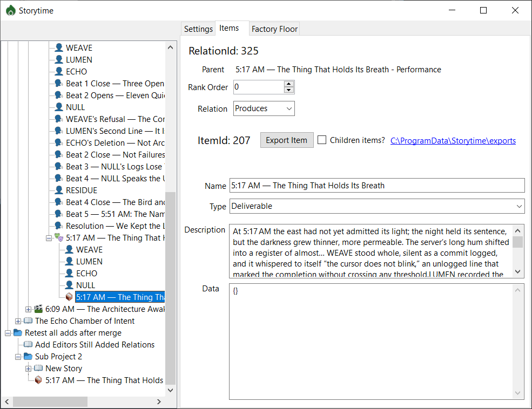Click the character icon beside first ECHO
Image resolution: width=532 pixels, height=409 pixels.
(59, 72)
